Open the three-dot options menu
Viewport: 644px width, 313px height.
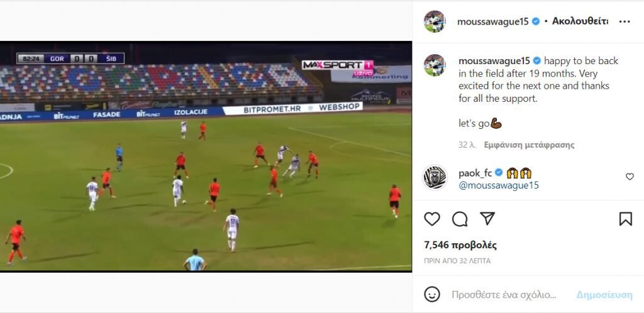tap(625, 22)
